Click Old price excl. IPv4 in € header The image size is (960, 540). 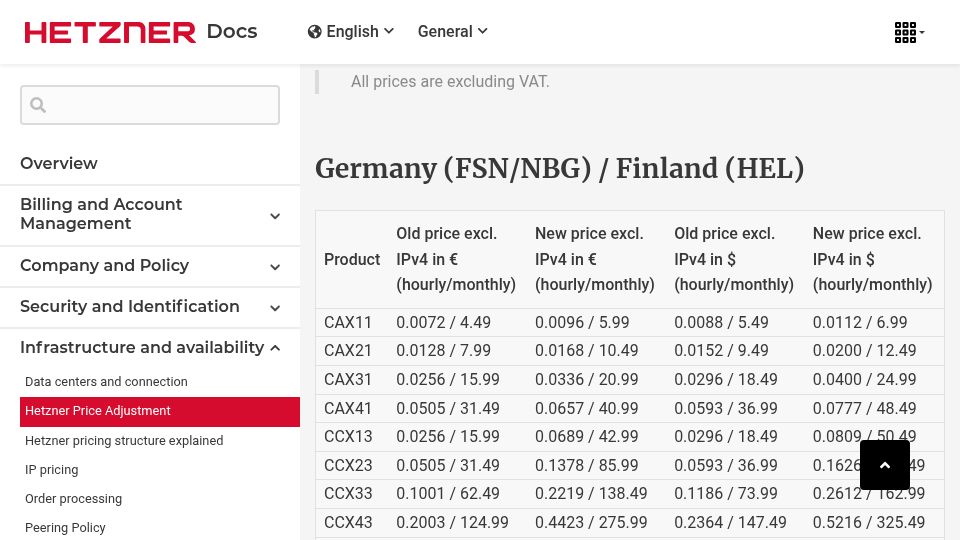click(x=456, y=260)
